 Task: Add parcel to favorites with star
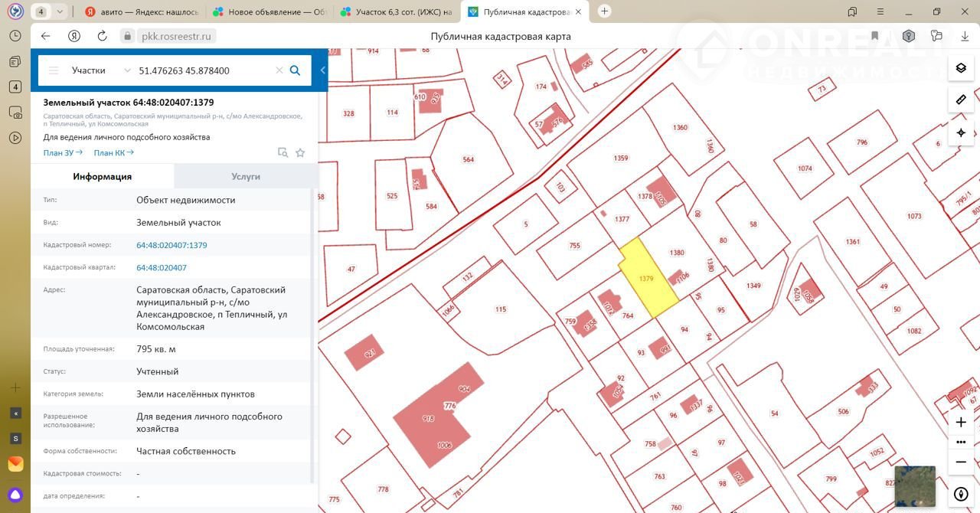(x=300, y=152)
